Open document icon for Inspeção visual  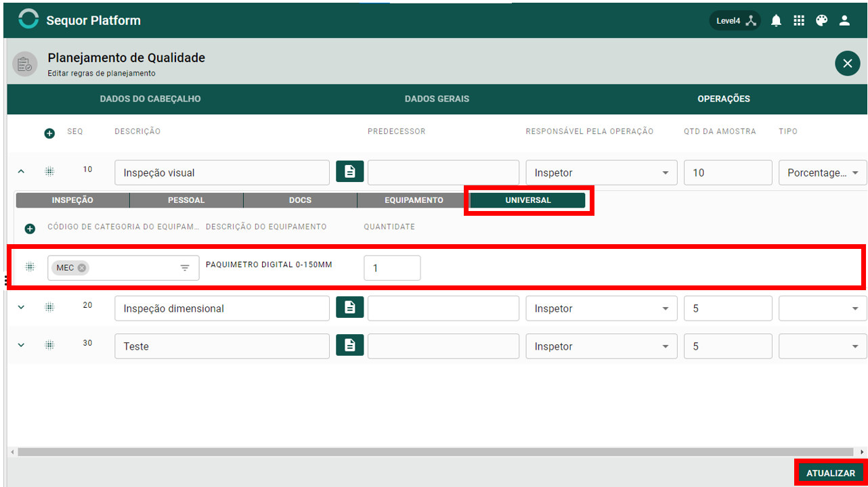pos(350,172)
